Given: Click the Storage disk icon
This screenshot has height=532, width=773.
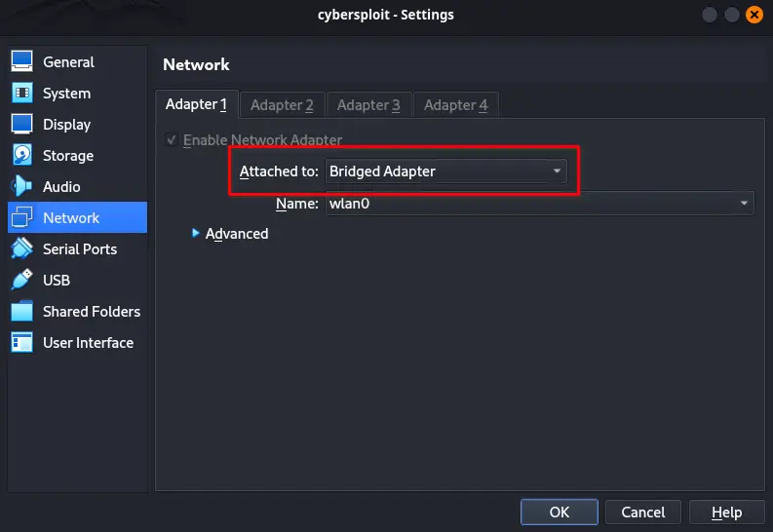Looking at the screenshot, I should pos(21,155).
